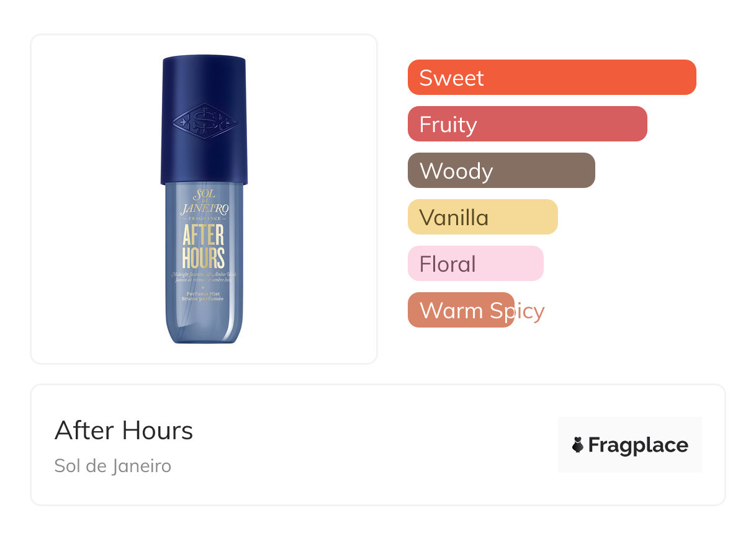Open the After Hours fragrance title

click(x=124, y=431)
